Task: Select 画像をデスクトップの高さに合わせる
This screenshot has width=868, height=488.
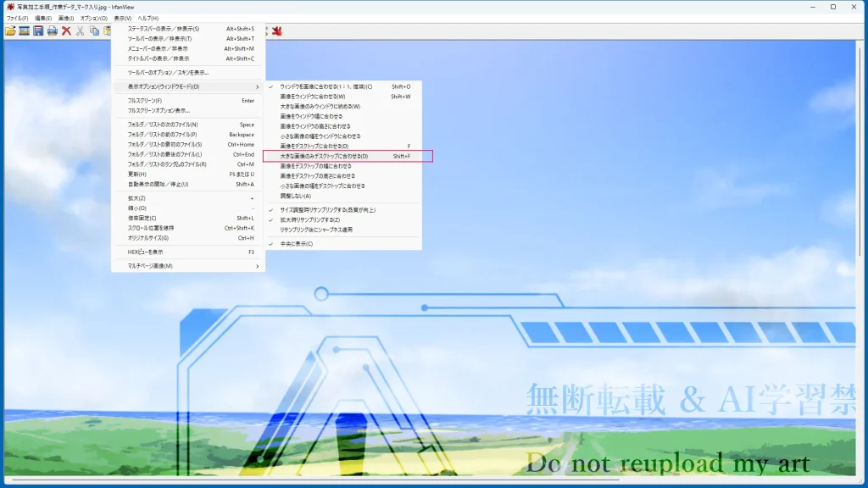Action: (x=342, y=176)
